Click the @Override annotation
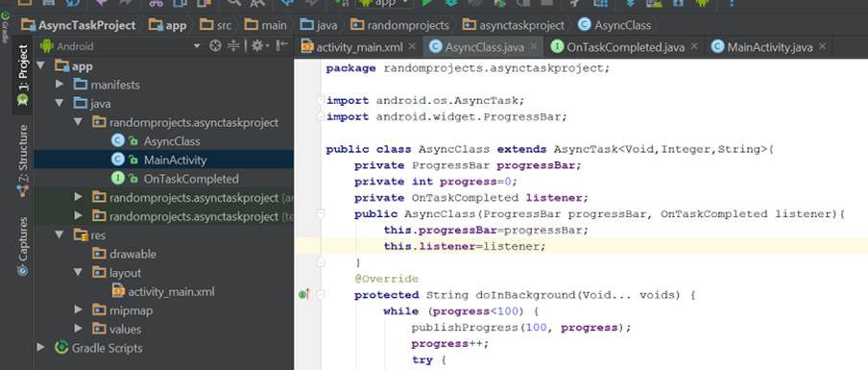This screenshot has height=370, width=868. click(x=386, y=279)
